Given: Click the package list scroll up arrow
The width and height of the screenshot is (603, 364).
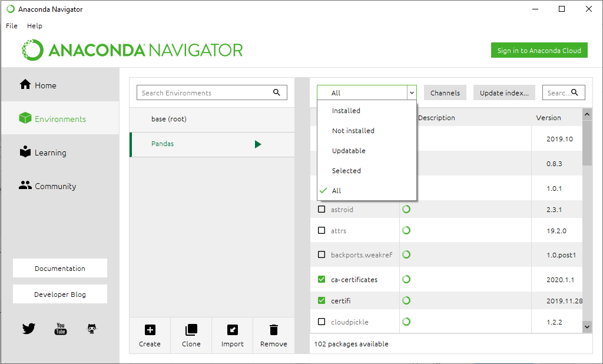Looking at the screenshot, I should click(587, 114).
